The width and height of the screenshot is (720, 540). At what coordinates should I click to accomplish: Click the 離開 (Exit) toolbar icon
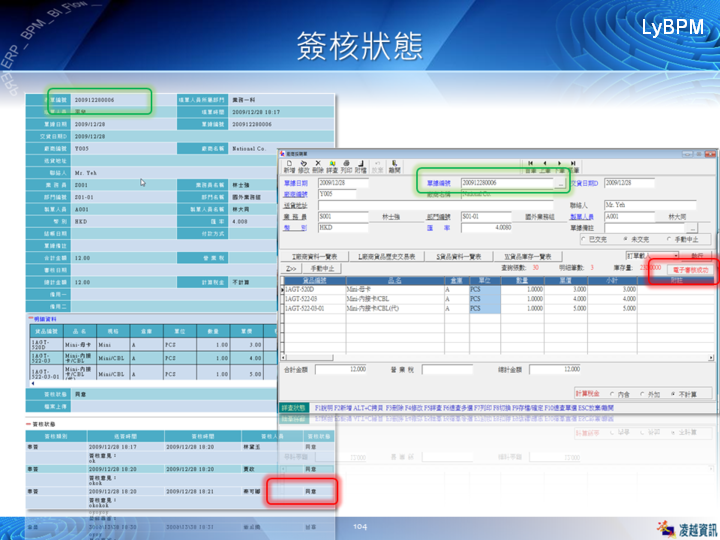pos(394,167)
